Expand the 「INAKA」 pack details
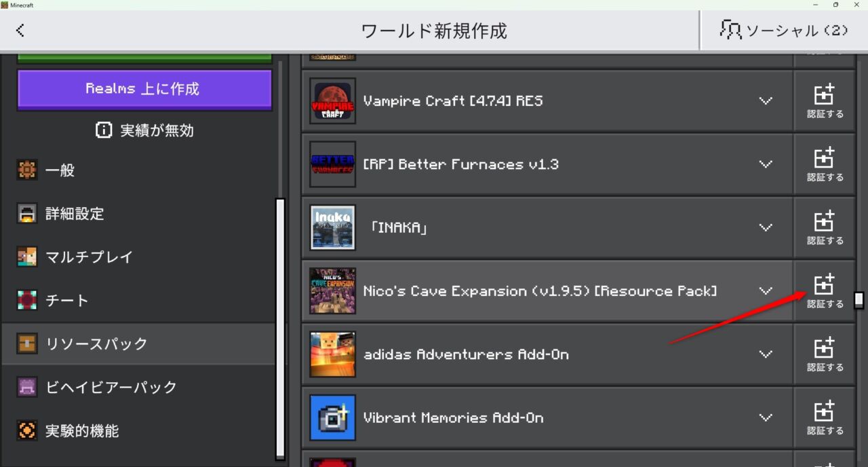The width and height of the screenshot is (868, 467). click(x=766, y=227)
